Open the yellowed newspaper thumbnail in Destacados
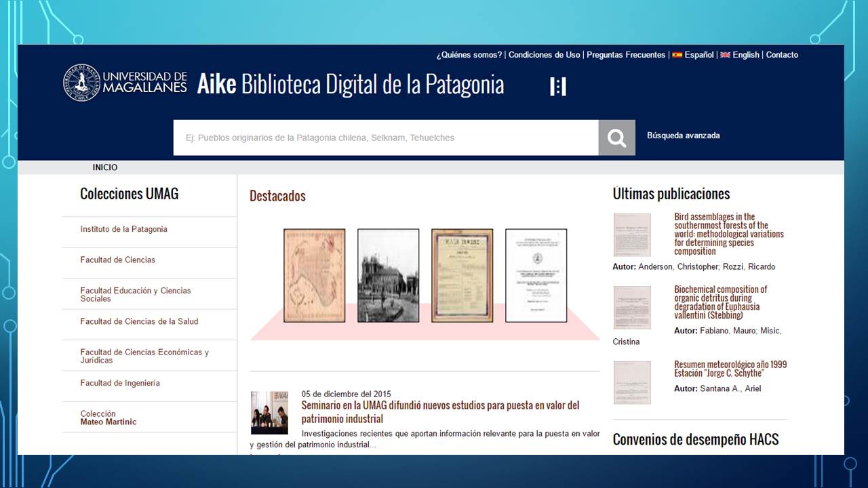This screenshot has width=868, height=488. point(462,275)
